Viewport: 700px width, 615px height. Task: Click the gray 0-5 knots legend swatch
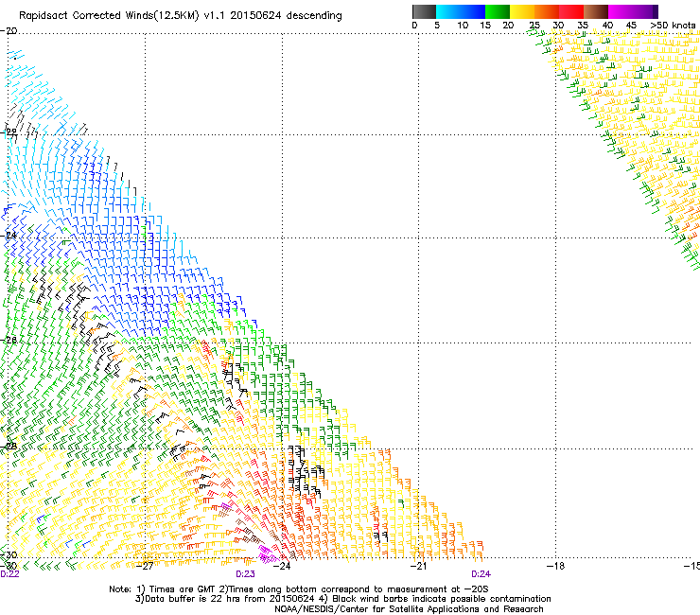[424, 11]
